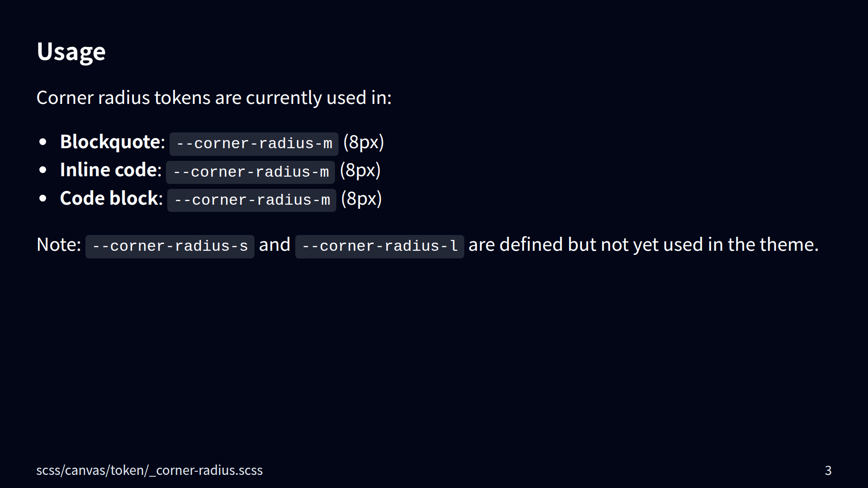Click the "Corner radius tokens are currently used in" sentence
The height and width of the screenshot is (488, 868).
[214, 98]
